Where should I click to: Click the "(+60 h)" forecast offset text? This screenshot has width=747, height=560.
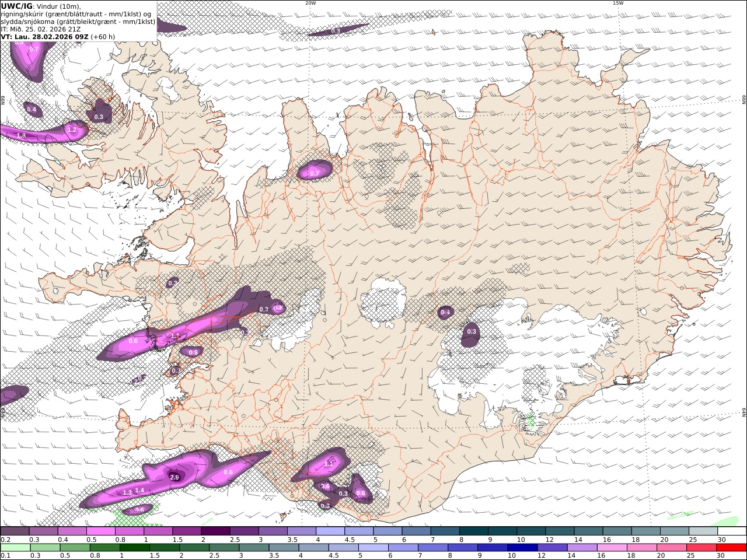(103, 36)
